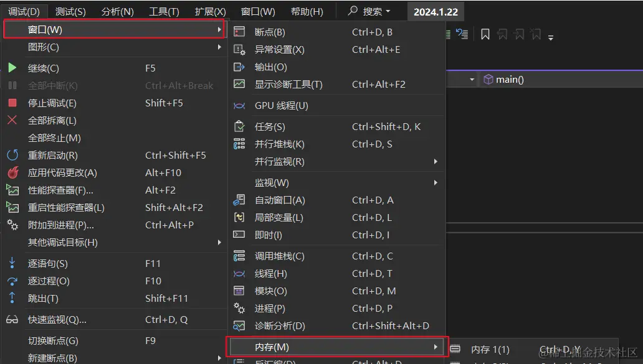643x364 pixels.
Task: Click the Modules icon
Action: pyautogui.click(x=239, y=291)
